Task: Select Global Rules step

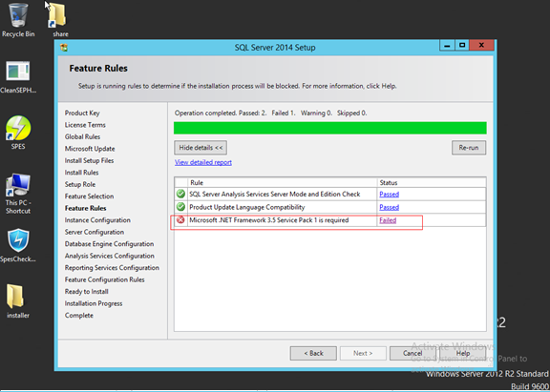Action: 82,136
